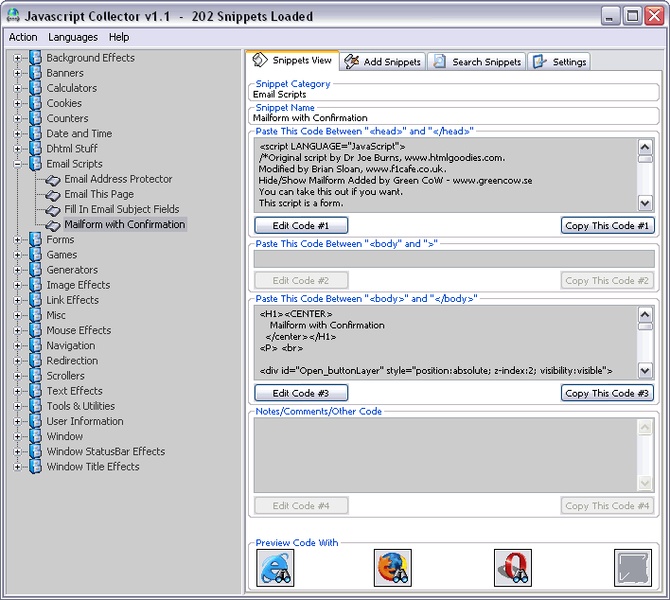This screenshot has height=600, width=670.
Task: Click the book icon beside Calculators
Action: [x=35, y=88]
